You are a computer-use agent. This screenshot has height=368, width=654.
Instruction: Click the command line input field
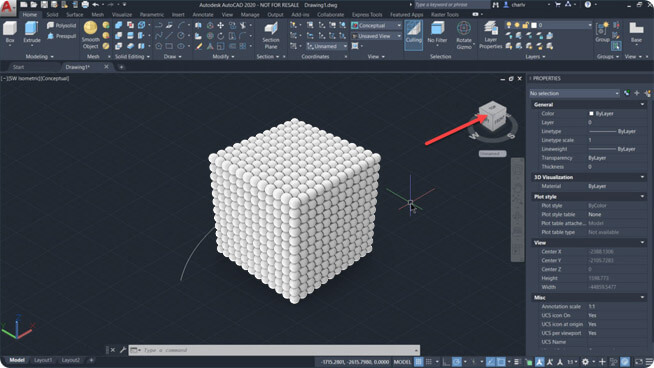[x=274, y=350]
